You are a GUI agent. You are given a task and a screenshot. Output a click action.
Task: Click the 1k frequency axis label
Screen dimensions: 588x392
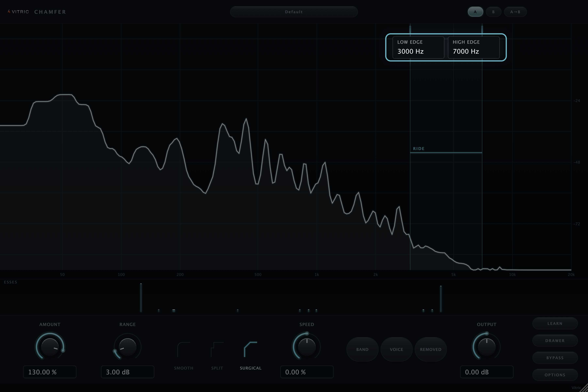(x=317, y=275)
